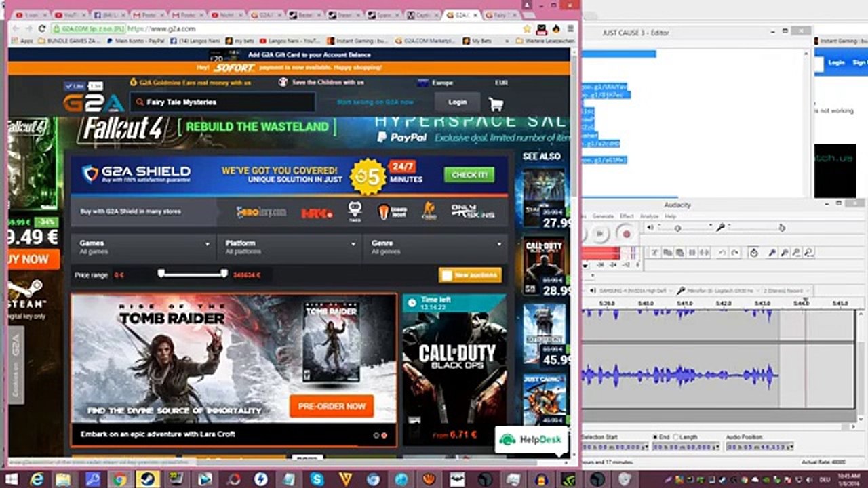This screenshot has width=868, height=488.
Task: Click the Chrome reload button
Action: click(x=42, y=28)
